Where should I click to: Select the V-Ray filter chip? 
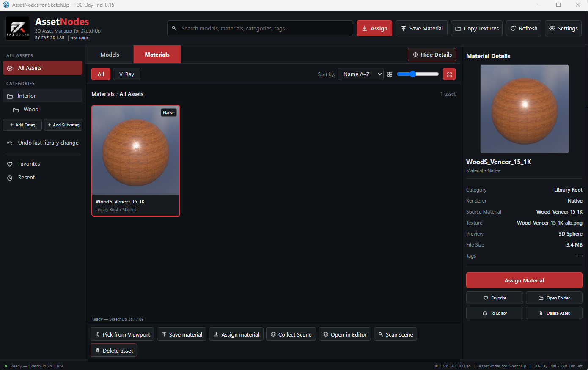point(126,74)
